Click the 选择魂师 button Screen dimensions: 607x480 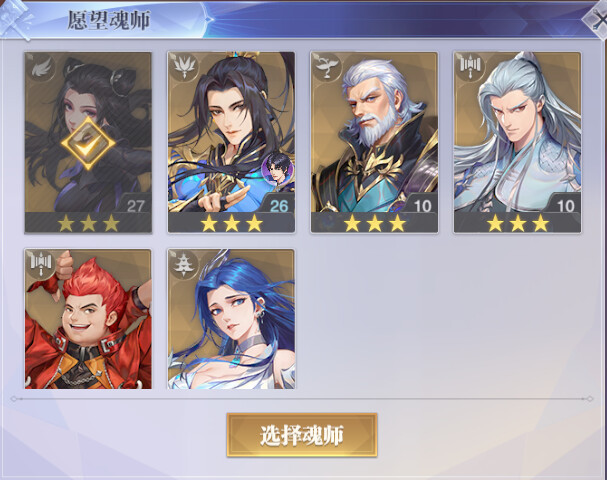pos(302,435)
